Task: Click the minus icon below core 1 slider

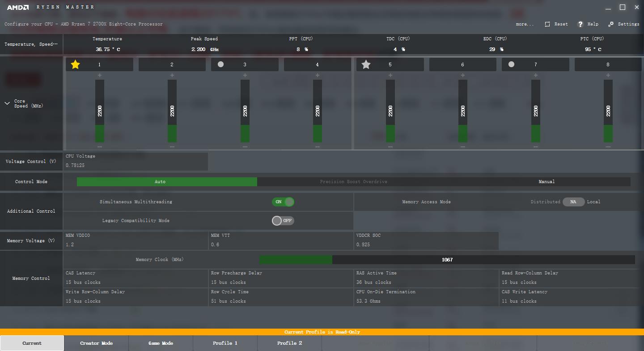Action: click(x=100, y=147)
